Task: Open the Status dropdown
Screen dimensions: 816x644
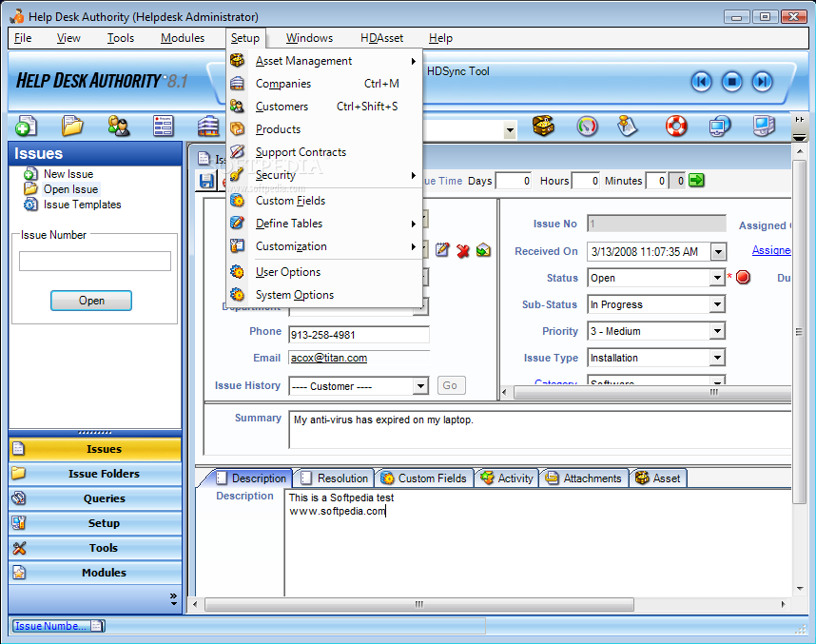Action: click(717, 278)
